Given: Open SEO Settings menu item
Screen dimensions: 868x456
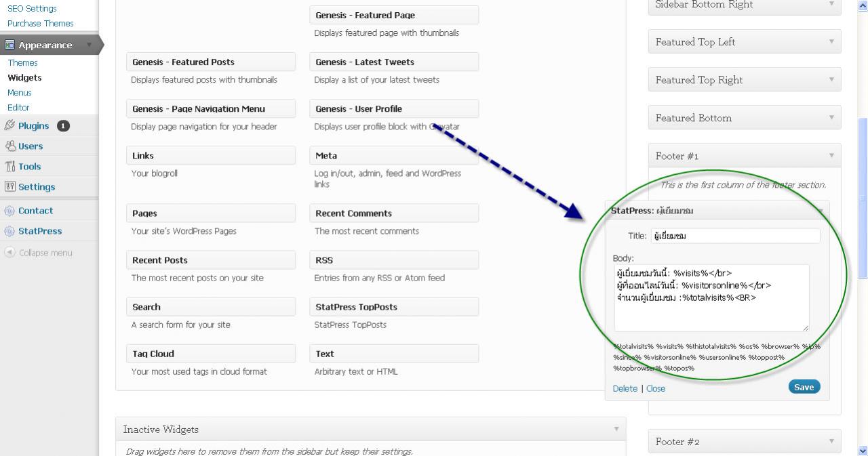Looking at the screenshot, I should [32, 8].
